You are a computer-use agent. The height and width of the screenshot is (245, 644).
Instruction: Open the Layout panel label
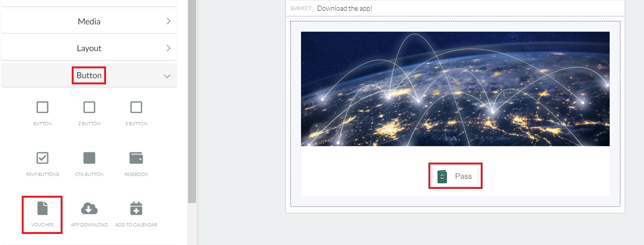click(89, 48)
